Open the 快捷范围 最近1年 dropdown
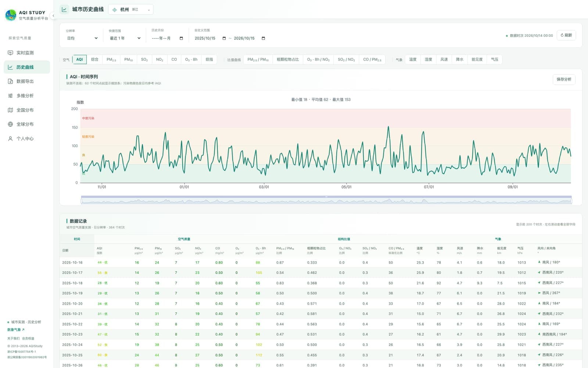 [x=125, y=38]
